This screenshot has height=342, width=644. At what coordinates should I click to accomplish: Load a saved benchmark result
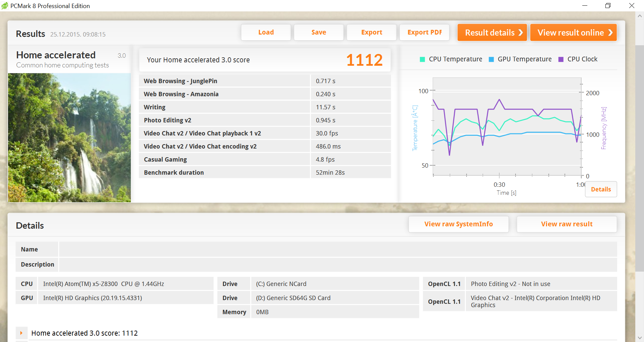pyautogui.click(x=266, y=33)
